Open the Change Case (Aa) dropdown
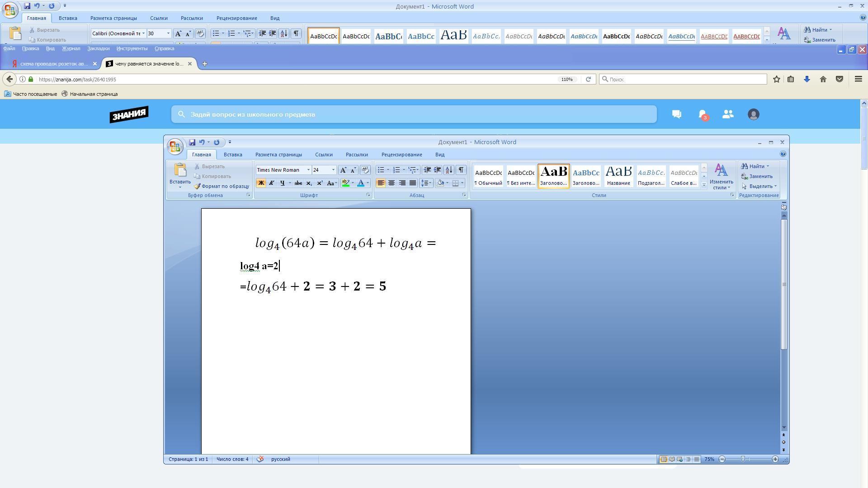 coord(332,183)
